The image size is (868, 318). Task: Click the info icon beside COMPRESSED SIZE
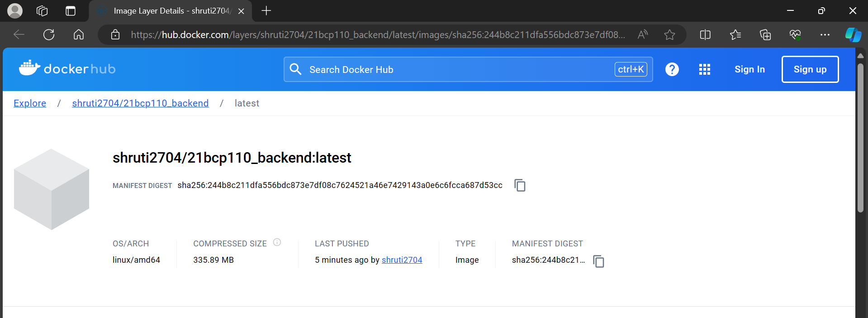pos(277,242)
